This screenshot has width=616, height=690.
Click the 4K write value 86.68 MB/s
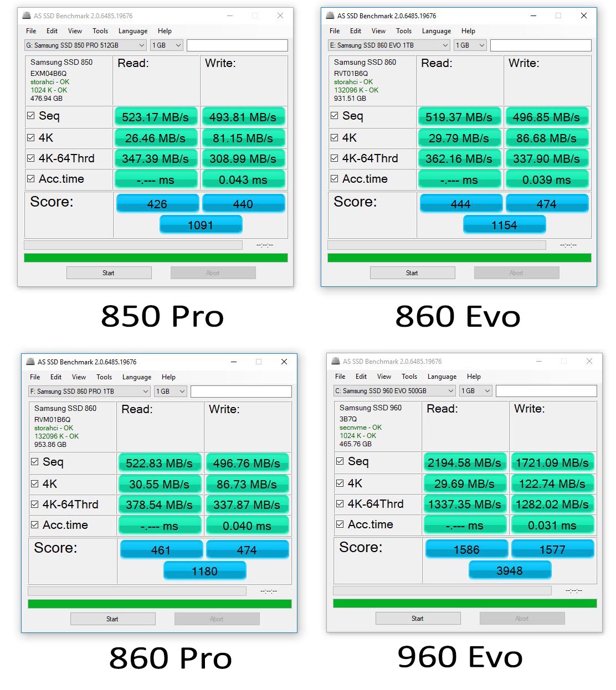click(x=547, y=138)
